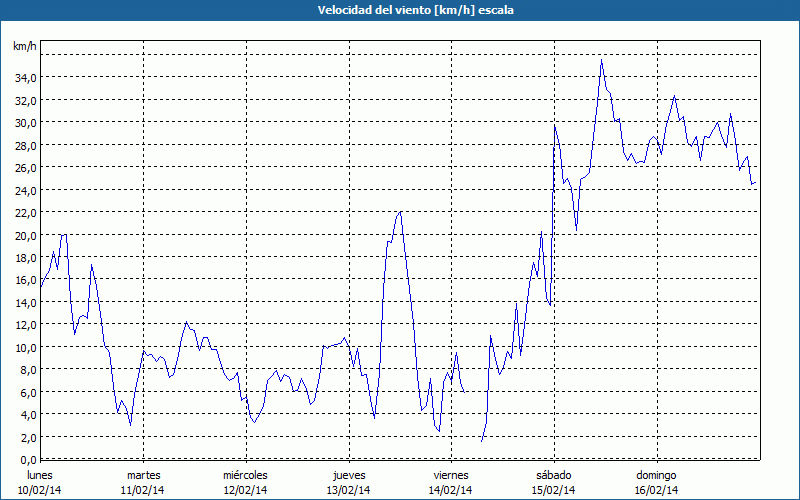Click the jueves peak near 22 km/h
Screen dimensions: 800x500
tap(400, 212)
